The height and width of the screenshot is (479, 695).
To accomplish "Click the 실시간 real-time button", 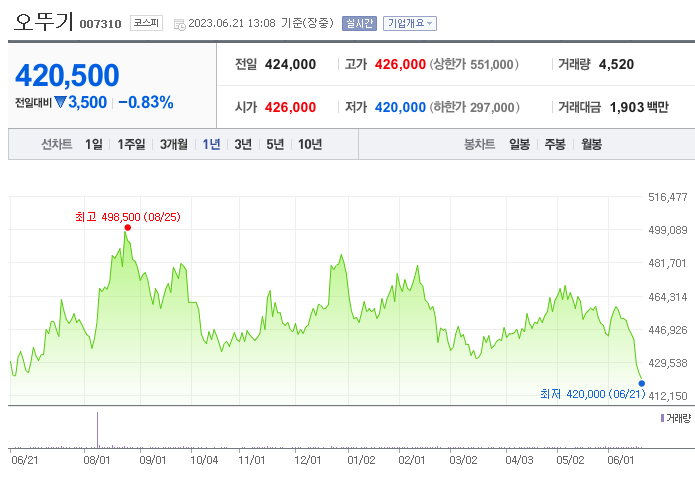I will pyautogui.click(x=359, y=23).
